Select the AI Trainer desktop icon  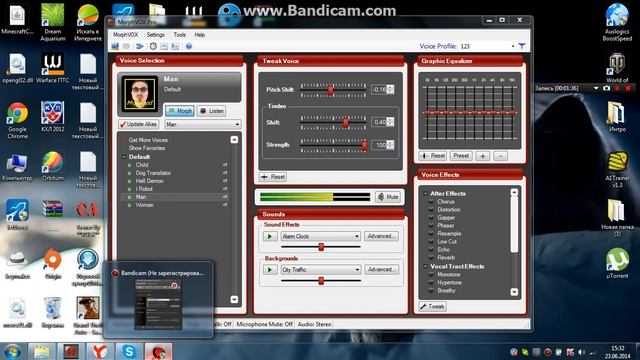pos(617,169)
